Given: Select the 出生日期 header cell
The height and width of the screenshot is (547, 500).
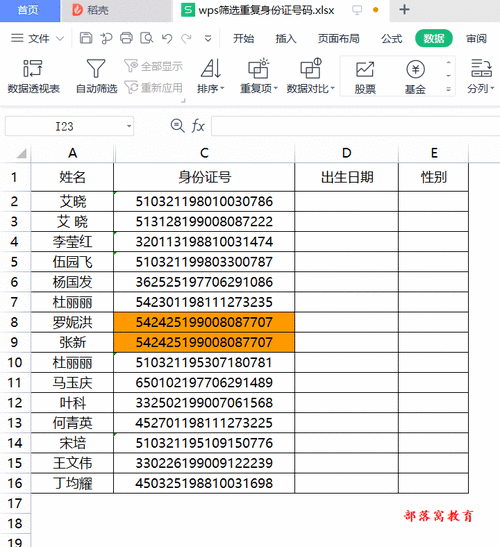Looking at the screenshot, I should tap(346, 177).
